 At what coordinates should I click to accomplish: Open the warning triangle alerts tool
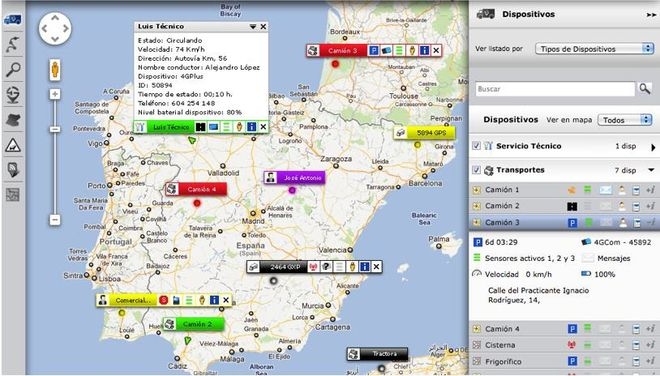tap(13, 145)
